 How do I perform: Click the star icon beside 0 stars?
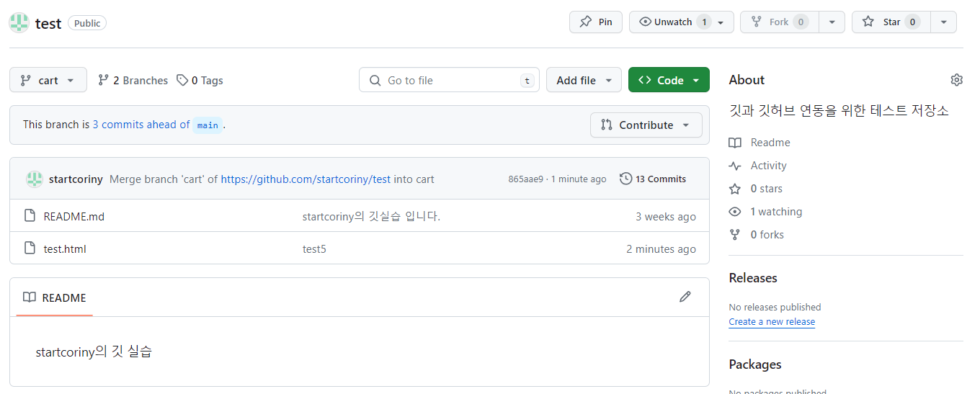pyautogui.click(x=735, y=189)
